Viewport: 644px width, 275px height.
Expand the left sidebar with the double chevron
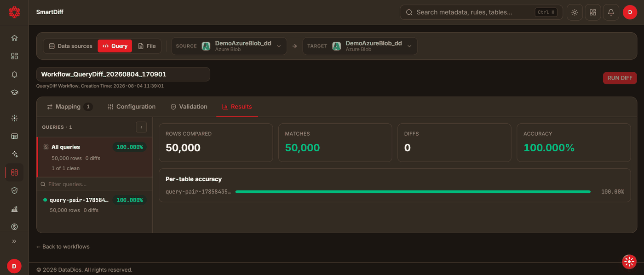[14, 241]
